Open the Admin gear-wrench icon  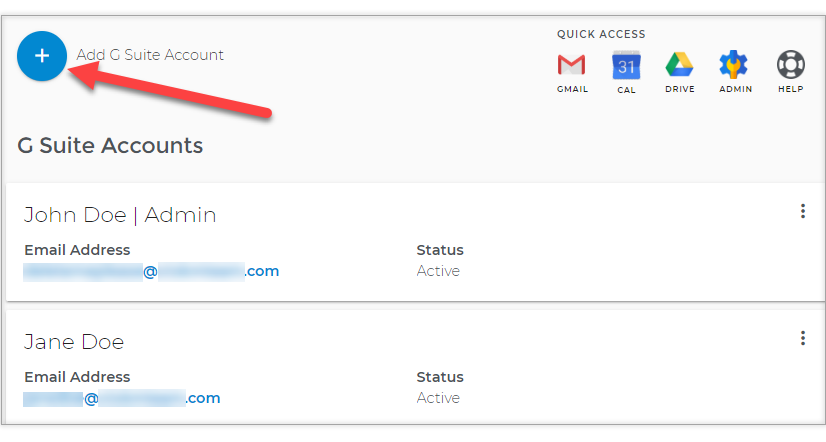pyautogui.click(x=733, y=65)
